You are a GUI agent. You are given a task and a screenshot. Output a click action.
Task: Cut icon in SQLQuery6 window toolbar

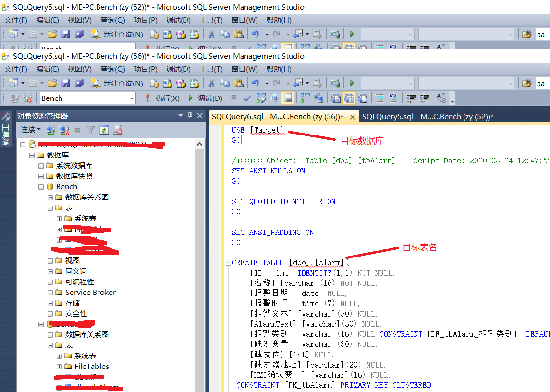click(211, 83)
